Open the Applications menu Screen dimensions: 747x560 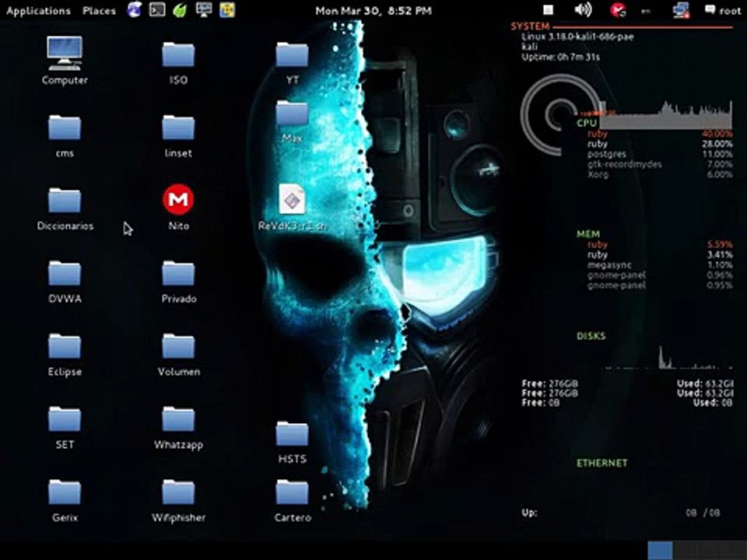point(38,11)
